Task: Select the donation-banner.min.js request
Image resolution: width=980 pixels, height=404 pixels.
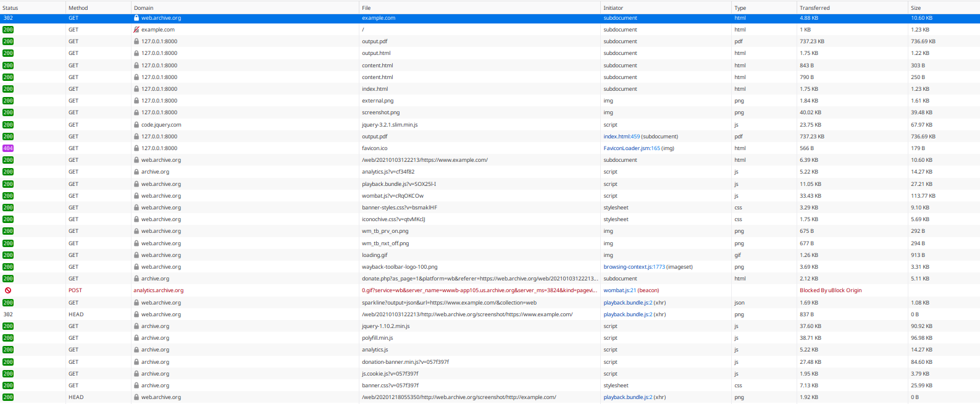Action: pos(490,362)
